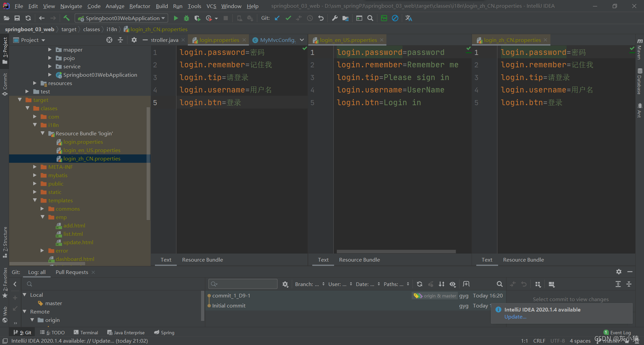Open Settings wrench icon in toolbar
Image resolution: width=644 pixels, height=345 pixels.
[334, 18]
